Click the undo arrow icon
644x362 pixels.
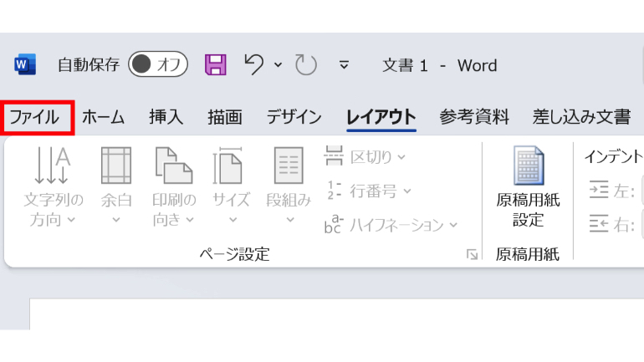(x=253, y=64)
